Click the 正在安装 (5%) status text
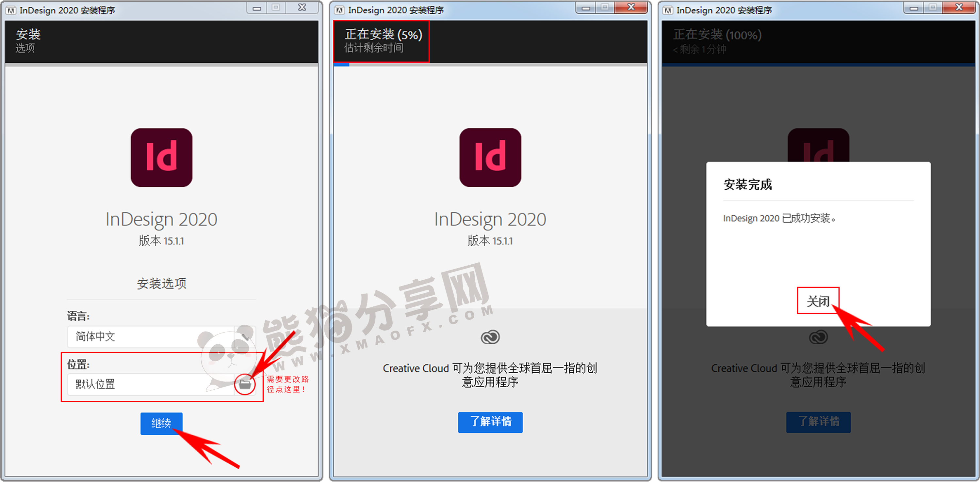Image resolution: width=980 pixels, height=482 pixels. click(382, 34)
